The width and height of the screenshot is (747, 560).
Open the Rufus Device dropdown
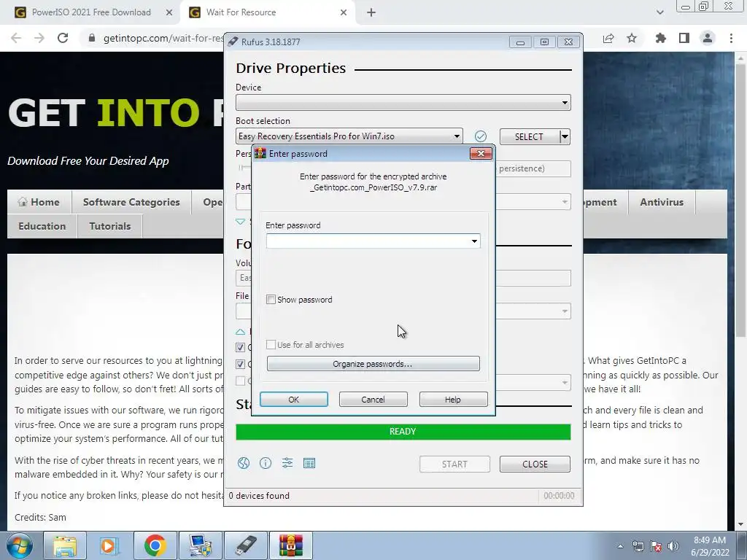(403, 102)
